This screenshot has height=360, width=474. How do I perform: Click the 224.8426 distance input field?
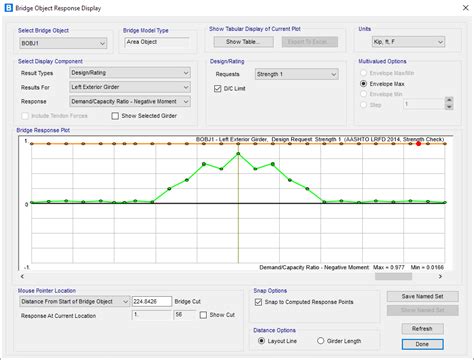[152, 301]
